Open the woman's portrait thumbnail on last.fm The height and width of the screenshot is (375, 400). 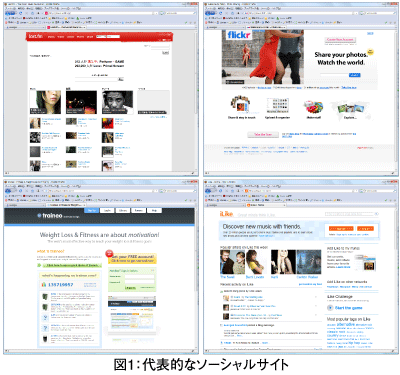tap(45, 102)
